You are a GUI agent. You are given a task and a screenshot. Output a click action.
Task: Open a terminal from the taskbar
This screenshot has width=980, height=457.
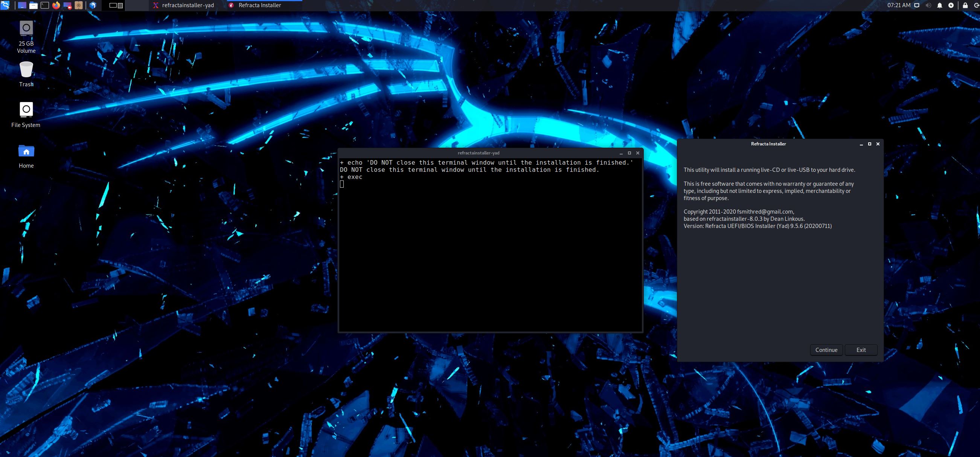click(x=45, y=5)
